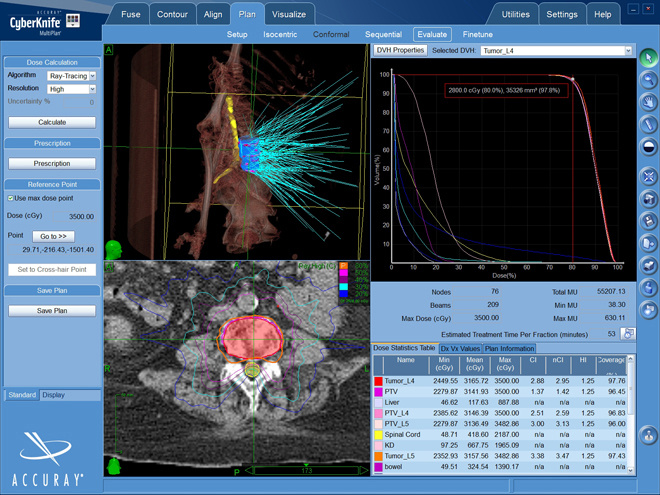Screen dimensions: 660x495
Task: Click the lock icon in right toolbar
Action: point(649,288)
